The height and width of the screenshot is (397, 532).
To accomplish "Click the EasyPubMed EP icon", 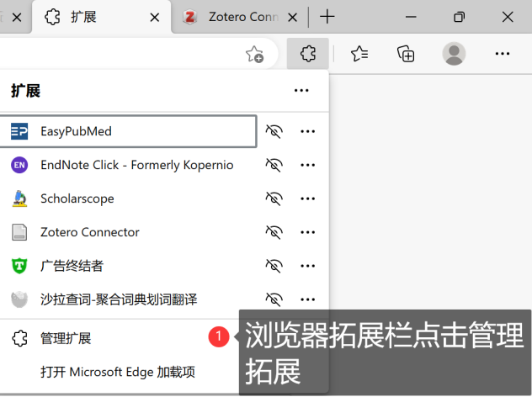I will pos(19,131).
